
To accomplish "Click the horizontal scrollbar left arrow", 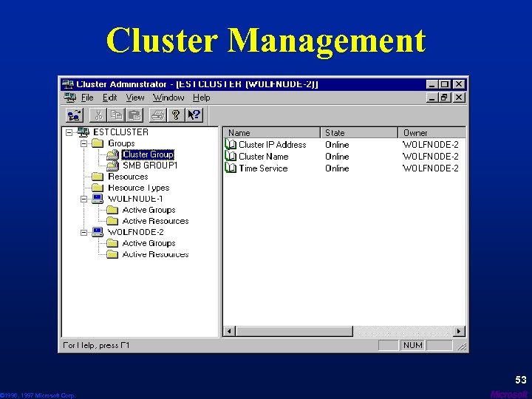I will (x=229, y=331).
